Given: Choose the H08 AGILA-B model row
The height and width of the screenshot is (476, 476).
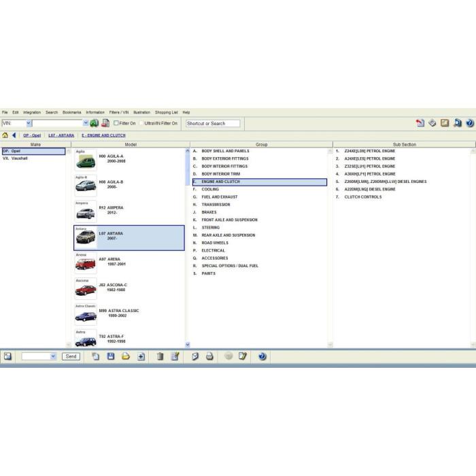Looking at the screenshot, I should click(x=129, y=186).
